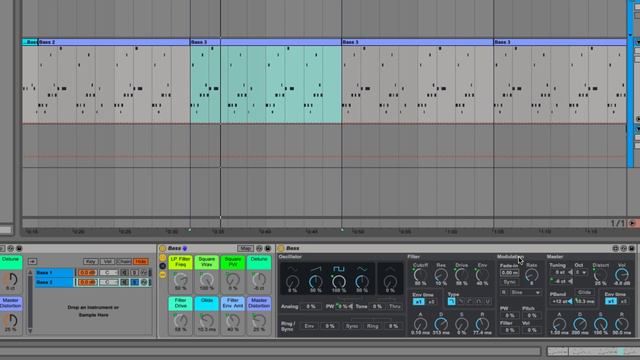
Task: Click the Thru button next to Tone
Action: tap(394, 306)
